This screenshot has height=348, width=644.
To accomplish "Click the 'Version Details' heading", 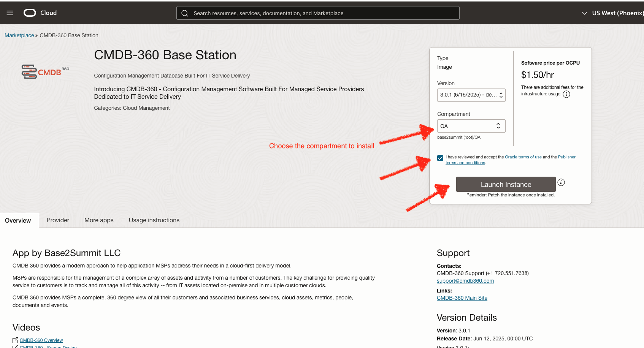I will pos(467,318).
